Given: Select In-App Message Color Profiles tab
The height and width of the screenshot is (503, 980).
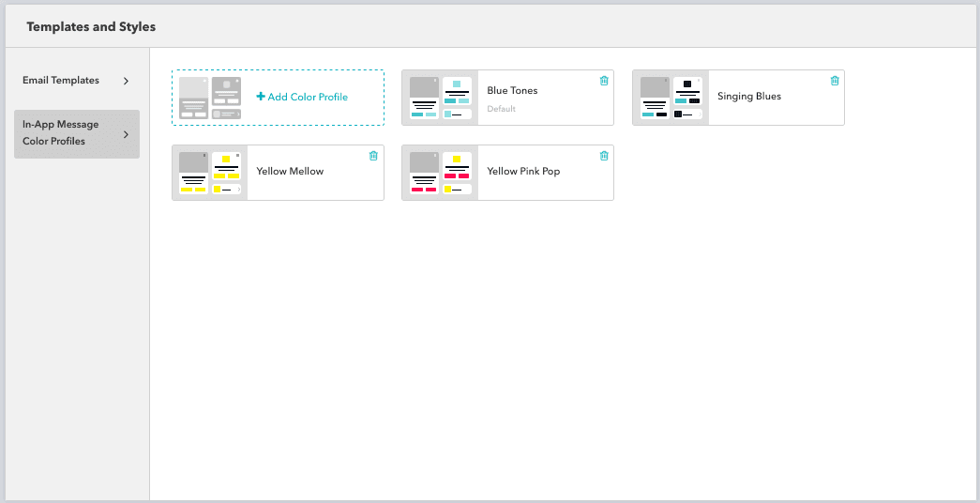Looking at the screenshot, I should click(x=61, y=133).
